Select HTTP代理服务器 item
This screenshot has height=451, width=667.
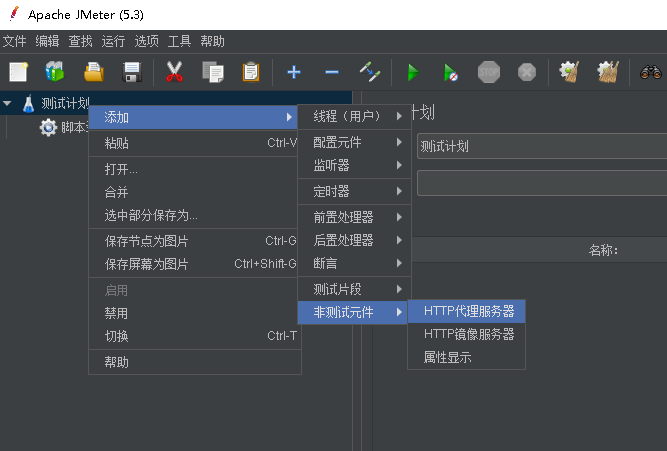click(466, 311)
